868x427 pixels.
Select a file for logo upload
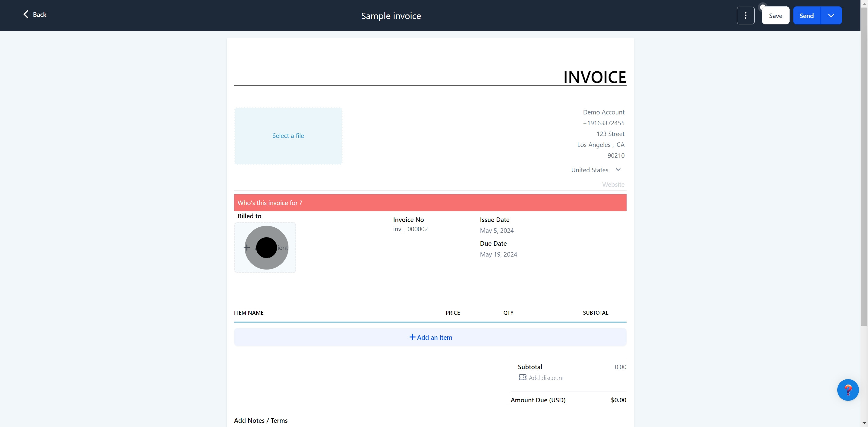click(x=288, y=136)
